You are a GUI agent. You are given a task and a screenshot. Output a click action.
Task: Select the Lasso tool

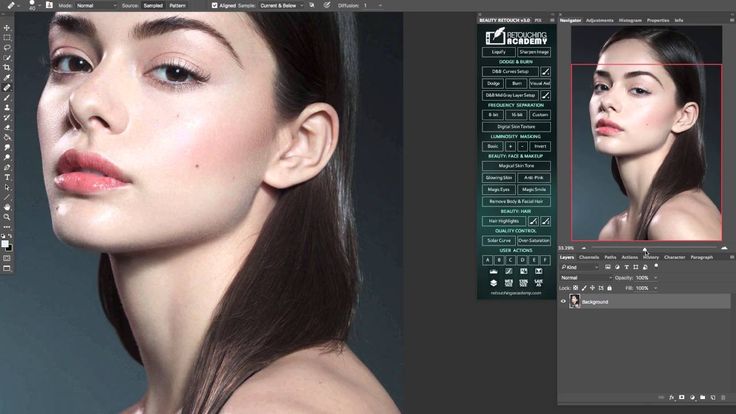pyautogui.click(x=7, y=47)
